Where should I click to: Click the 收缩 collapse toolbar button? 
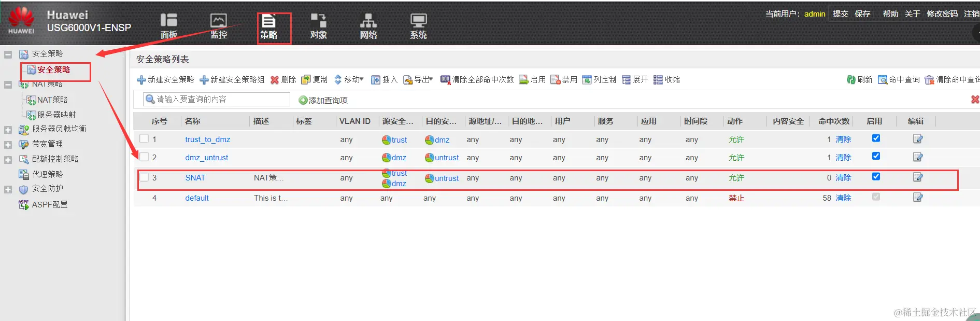coord(666,79)
